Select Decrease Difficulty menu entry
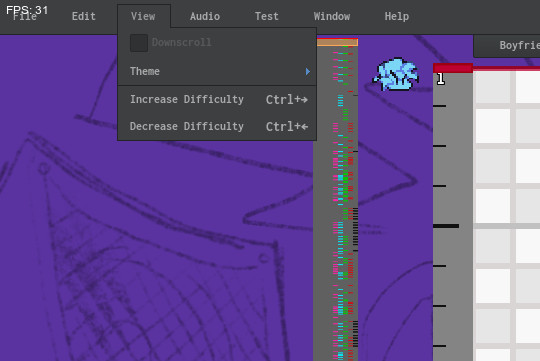 click(217, 126)
